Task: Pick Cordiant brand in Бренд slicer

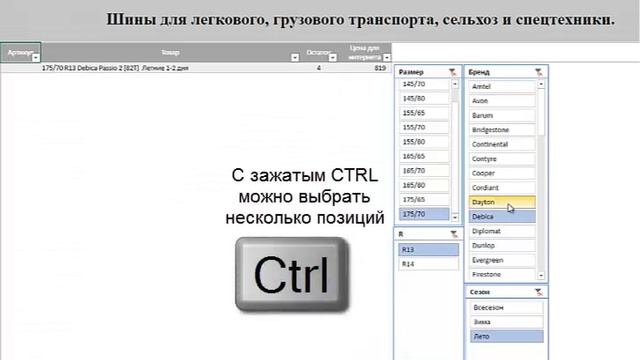Action: click(x=502, y=188)
